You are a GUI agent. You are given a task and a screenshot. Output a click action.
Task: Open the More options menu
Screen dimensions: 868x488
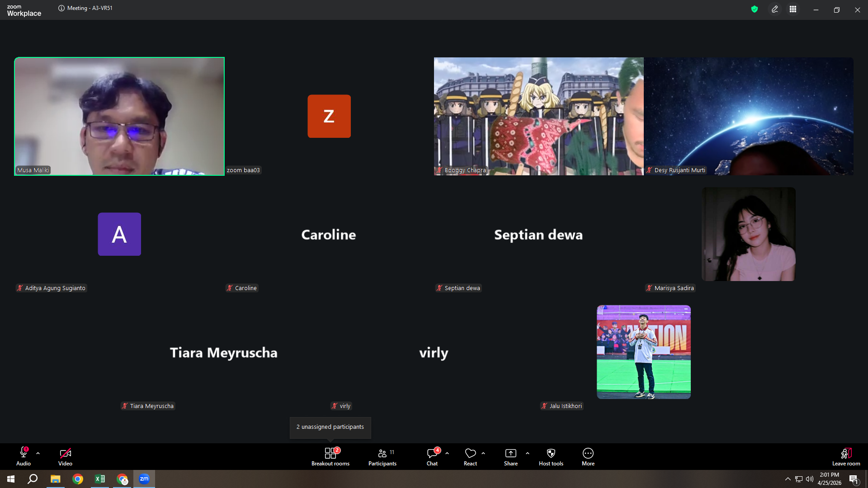click(588, 456)
